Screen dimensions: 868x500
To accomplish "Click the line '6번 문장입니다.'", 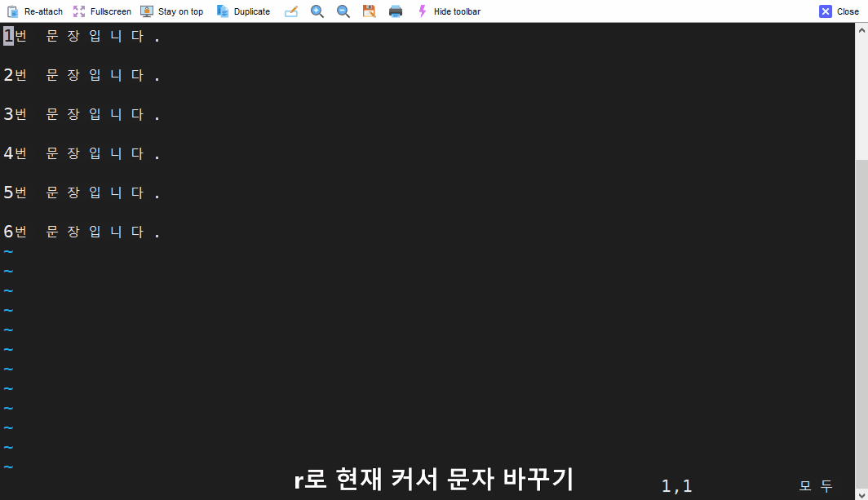I will (x=82, y=232).
